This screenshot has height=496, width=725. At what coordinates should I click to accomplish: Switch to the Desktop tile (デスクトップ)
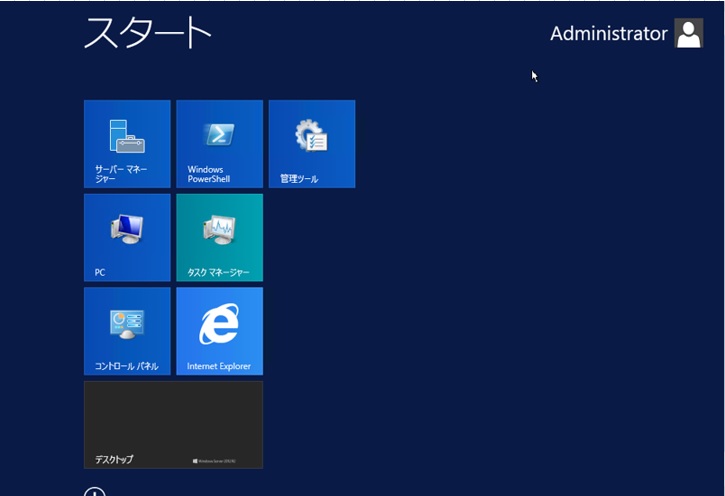173,425
